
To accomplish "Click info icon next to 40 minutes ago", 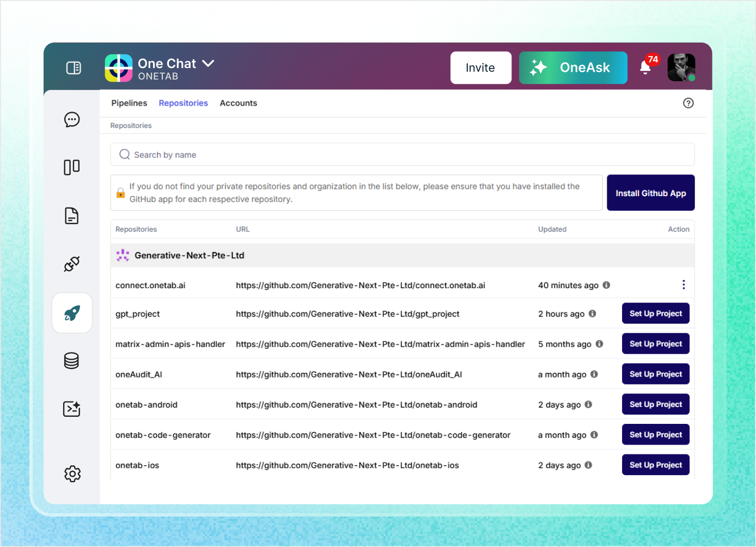I will [606, 285].
